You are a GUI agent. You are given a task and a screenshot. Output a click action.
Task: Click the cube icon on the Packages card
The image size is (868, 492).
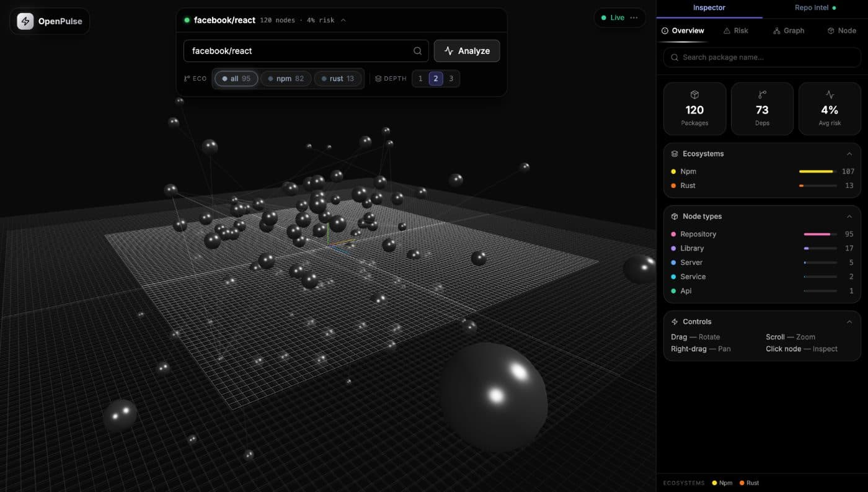tap(694, 95)
